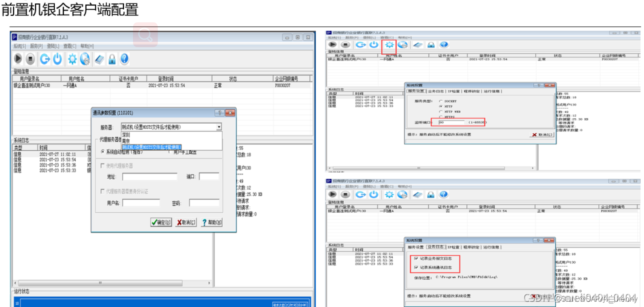Toggle 记录业务报文日志 checkbox
Viewport: 644px width, 307px height.
[x=416, y=259]
